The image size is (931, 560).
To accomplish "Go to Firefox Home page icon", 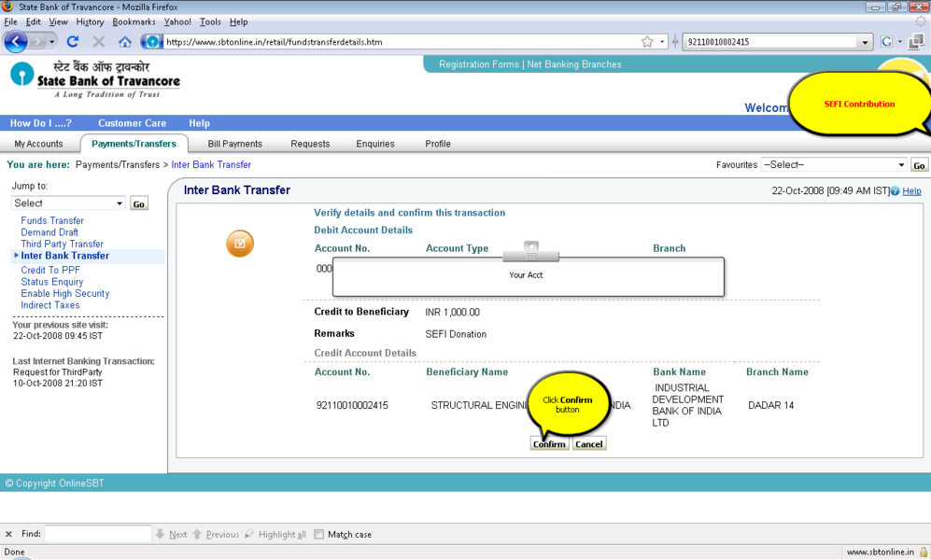I will (124, 42).
